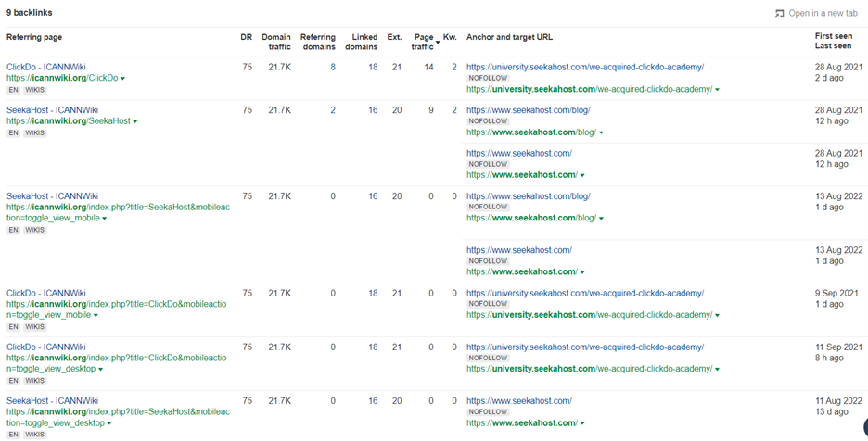This screenshot has height=441, width=868.
Task: Open the ClickDo toggle_view_desktop referring URL
Action: tap(116, 363)
